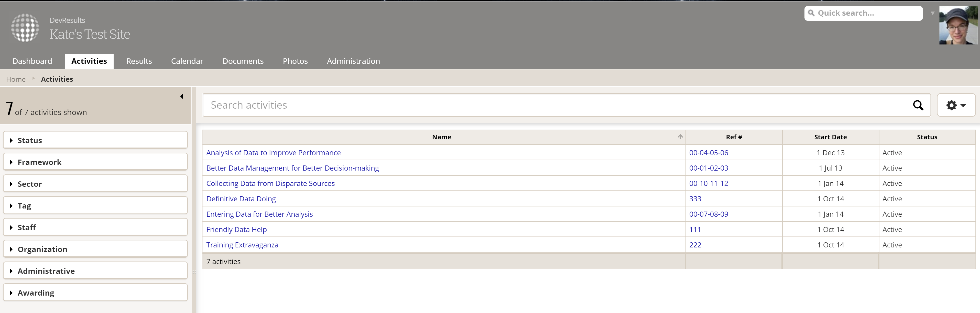The width and height of the screenshot is (980, 313).
Task: Open the Training Extravaganza activity
Action: [x=242, y=245]
